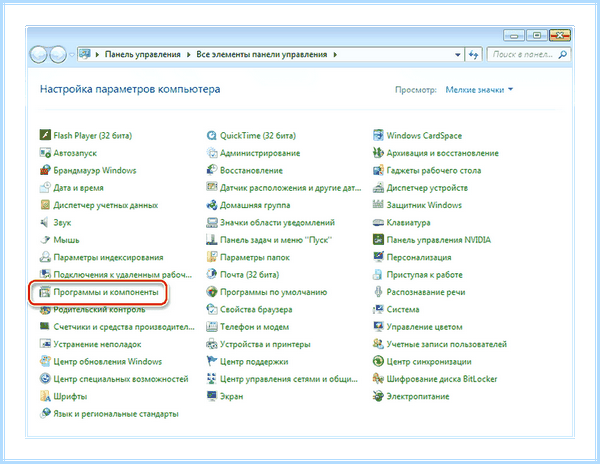Image resolution: width=600 pixels, height=464 pixels.
Task: Open Устранение неполадок entry
Action: (97, 344)
